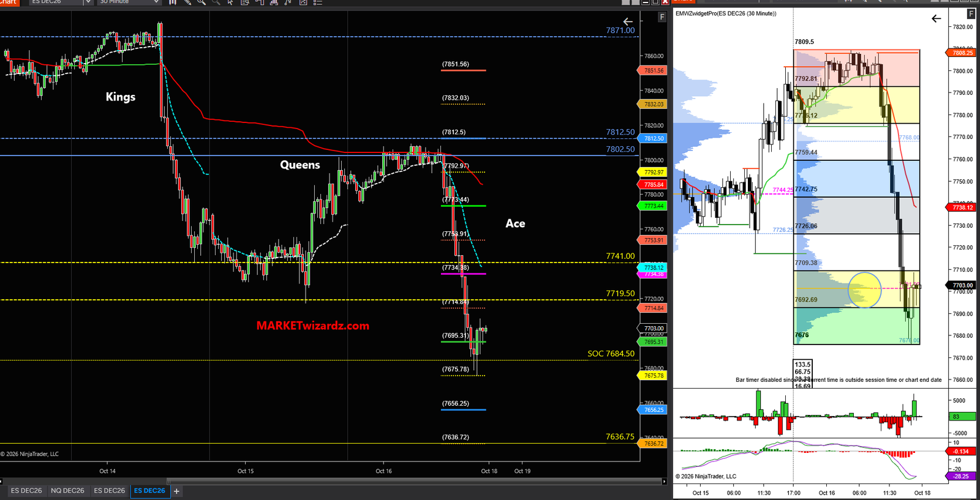Open the ES DEC26 instrument selector dropdown

click(x=88, y=2)
